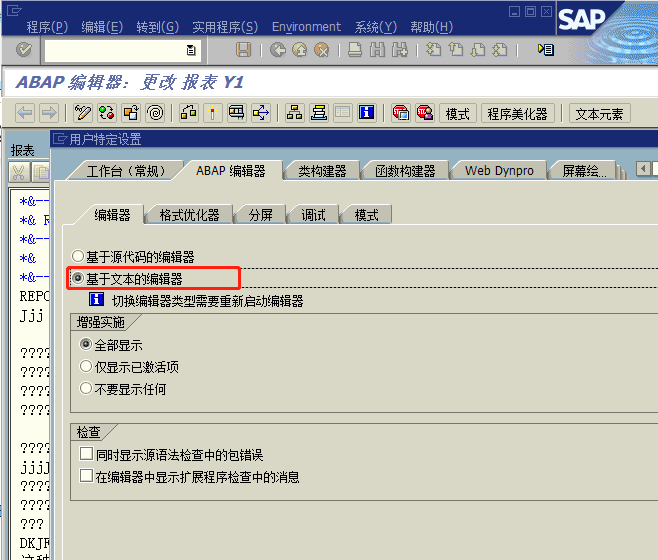The image size is (658, 560).
Task: Check 在编辑器中显示扩展程序检查中的消息 checkbox
Action: pos(86,476)
